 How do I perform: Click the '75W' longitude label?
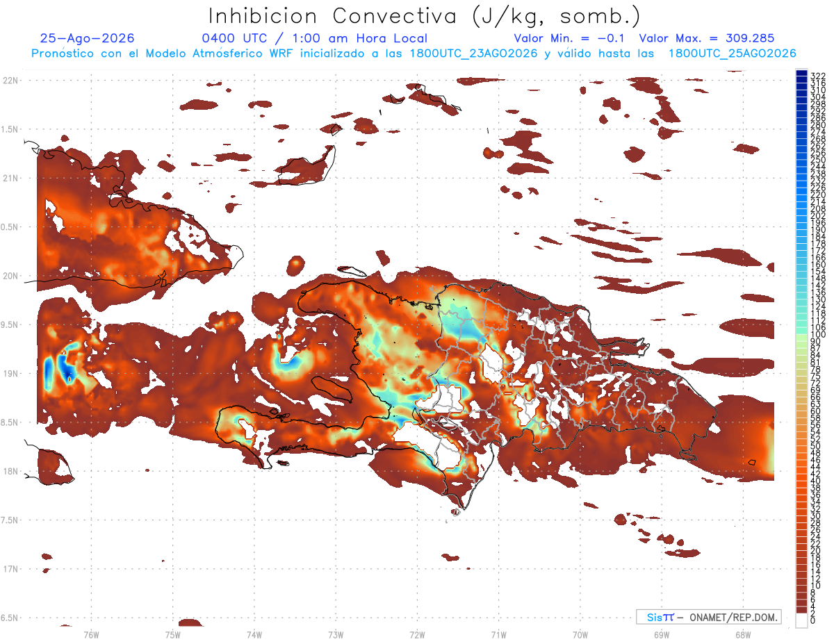click(172, 634)
